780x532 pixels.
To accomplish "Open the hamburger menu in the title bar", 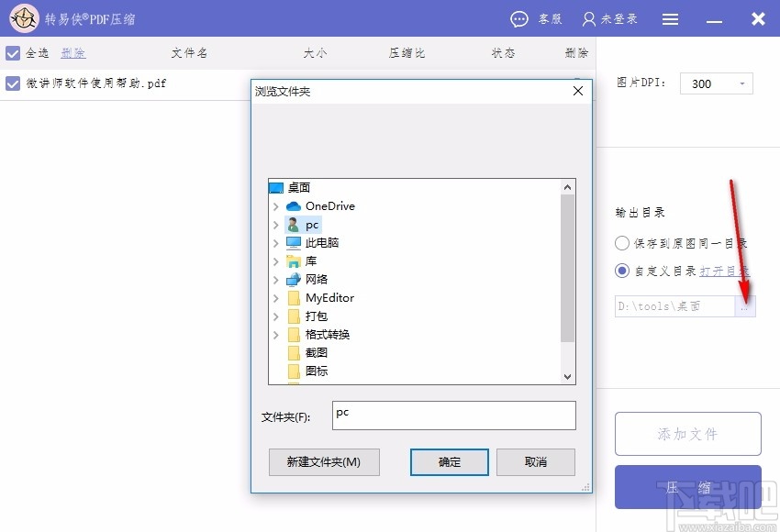I will 671,18.
